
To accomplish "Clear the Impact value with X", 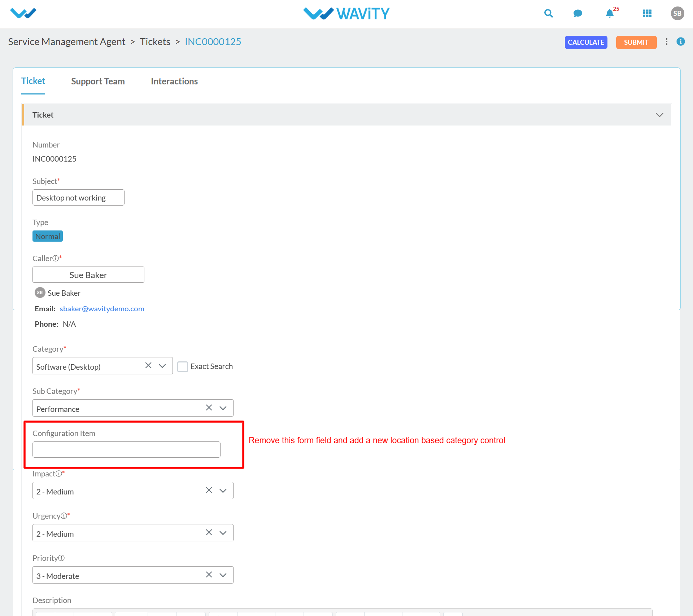I will (x=209, y=490).
